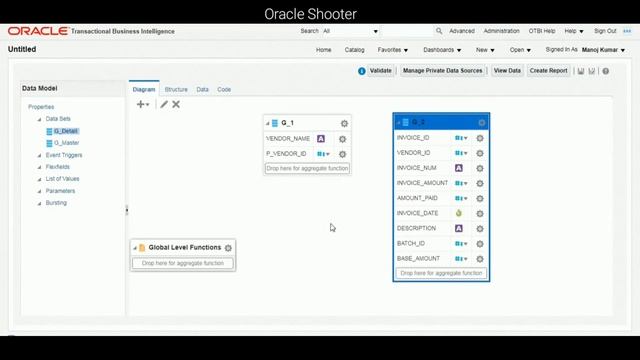The height and width of the screenshot is (360, 640).
Task: Open gear menu for P_VENDOR_ID field
Action: [342, 154]
